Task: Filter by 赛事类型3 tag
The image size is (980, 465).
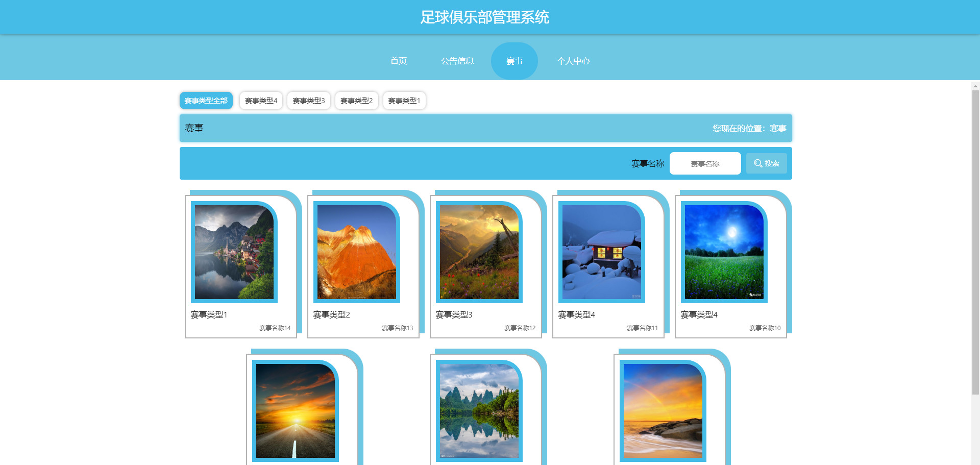Action: coord(309,101)
